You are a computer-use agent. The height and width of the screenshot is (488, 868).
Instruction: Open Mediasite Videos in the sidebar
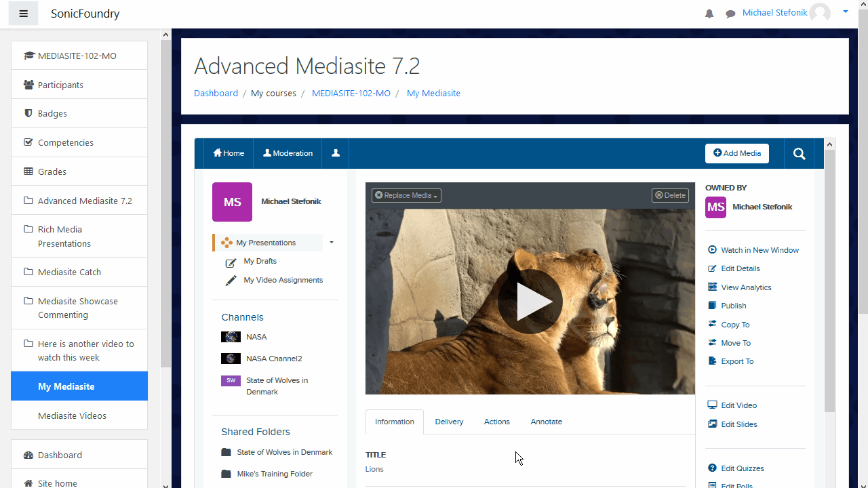(x=79, y=415)
